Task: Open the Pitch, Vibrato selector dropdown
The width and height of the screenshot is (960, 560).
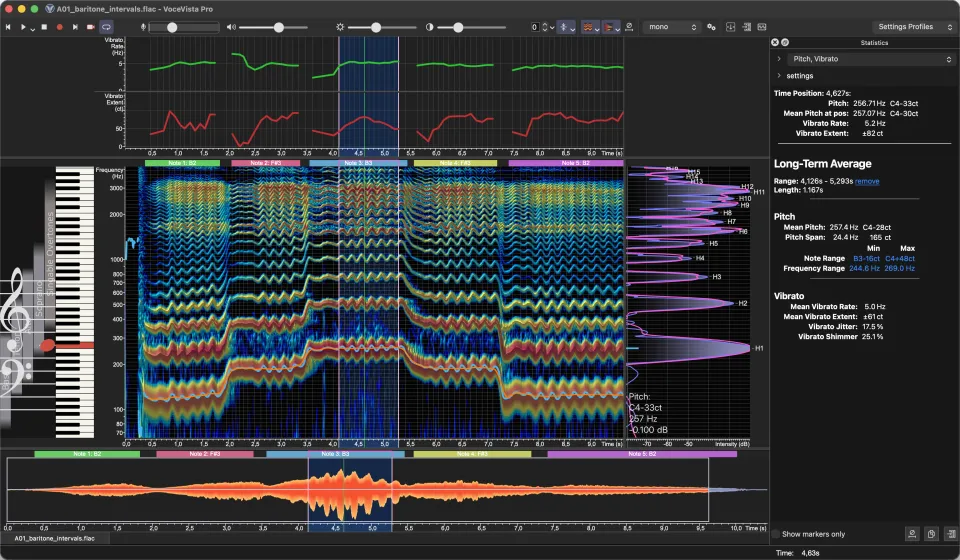Action: point(871,59)
